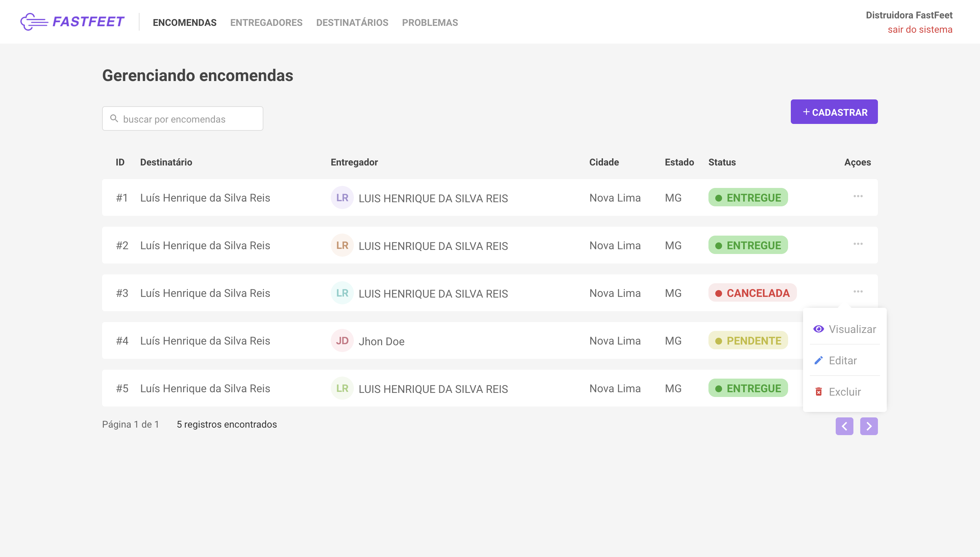Open the Destinatários section
Viewport: 980px width, 557px height.
point(352,22)
